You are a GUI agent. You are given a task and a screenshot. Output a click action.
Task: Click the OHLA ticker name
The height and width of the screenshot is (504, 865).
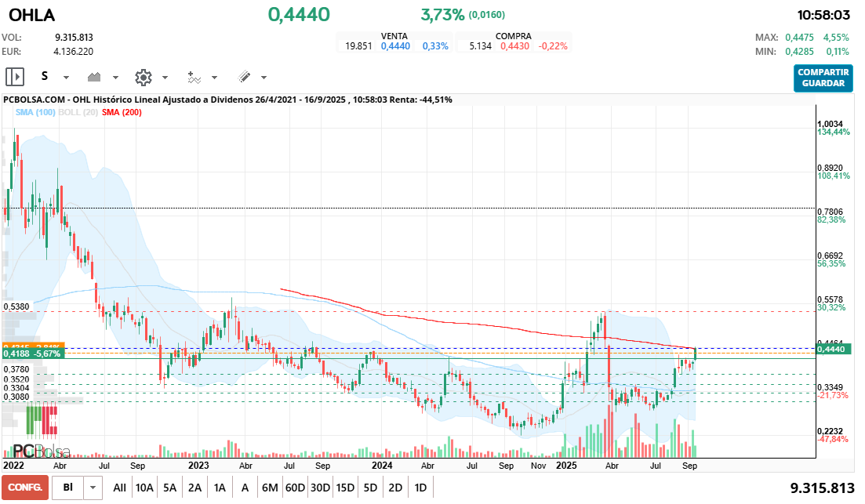click(32, 15)
